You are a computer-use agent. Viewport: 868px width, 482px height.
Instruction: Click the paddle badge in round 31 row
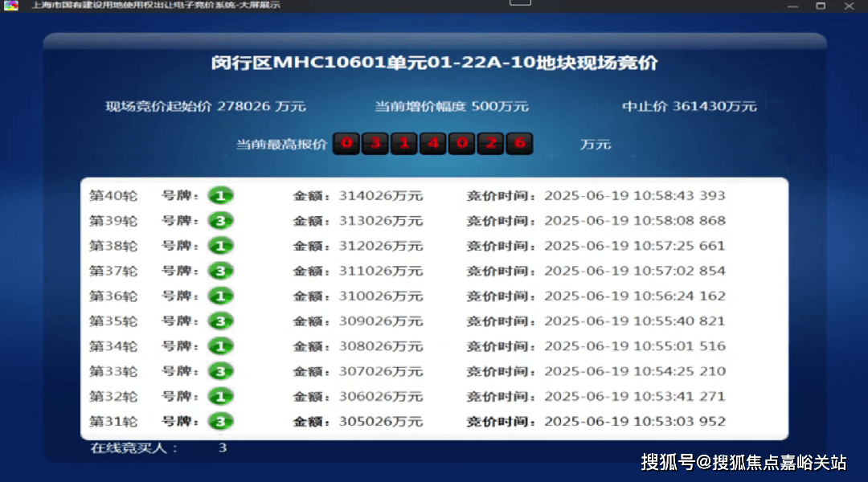220,422
